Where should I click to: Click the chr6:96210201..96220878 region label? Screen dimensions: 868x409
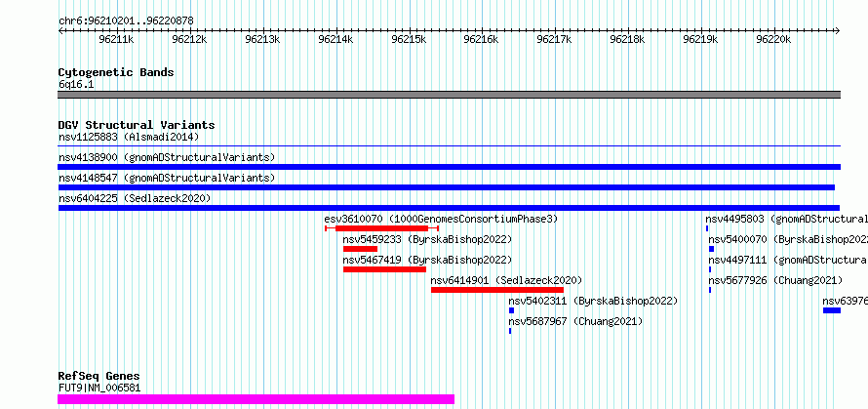(126, 20)
